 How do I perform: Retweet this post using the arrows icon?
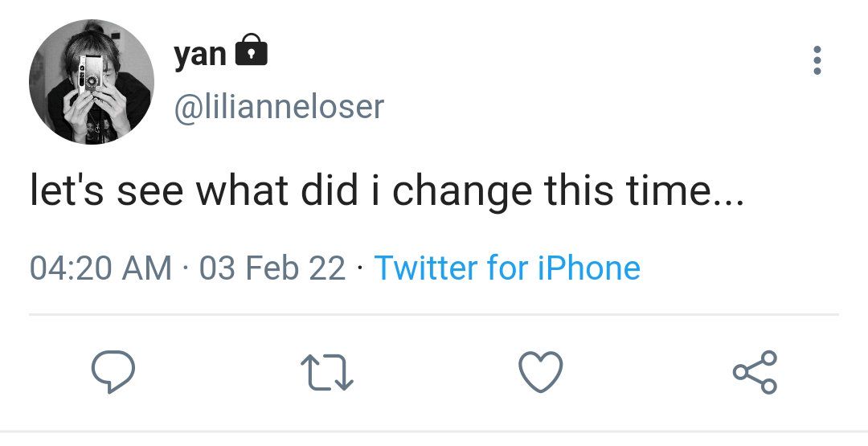326,372
